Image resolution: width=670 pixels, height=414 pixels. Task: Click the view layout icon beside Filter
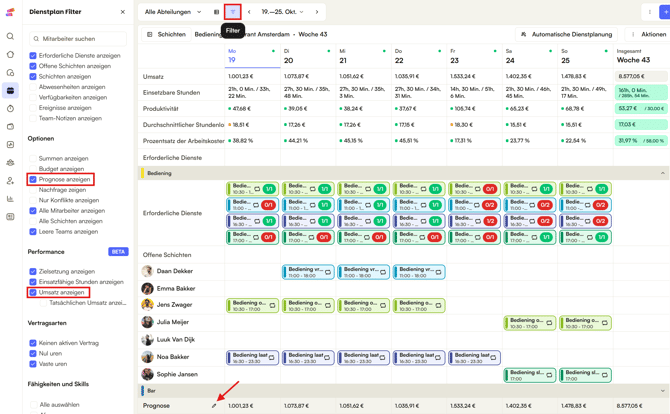tap(216, 12)
